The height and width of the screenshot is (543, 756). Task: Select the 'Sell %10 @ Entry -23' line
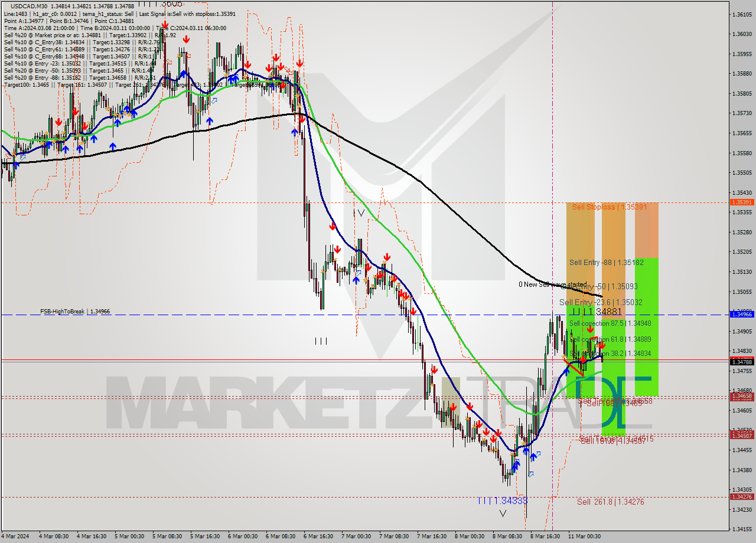click(79, 63)
